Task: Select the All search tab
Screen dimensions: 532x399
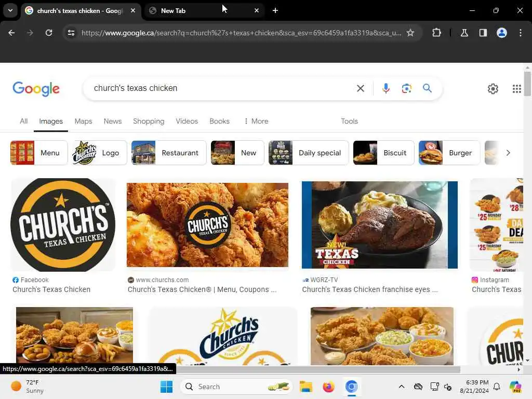Action: click(23, 121)
